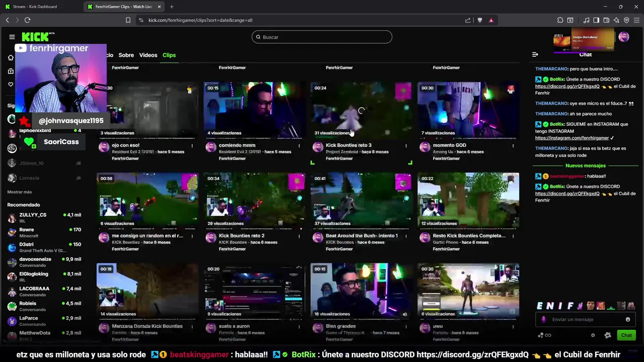This screenshot has width=644, height=362.
Task: Click the Kick logo
Action: coord(38,37)
